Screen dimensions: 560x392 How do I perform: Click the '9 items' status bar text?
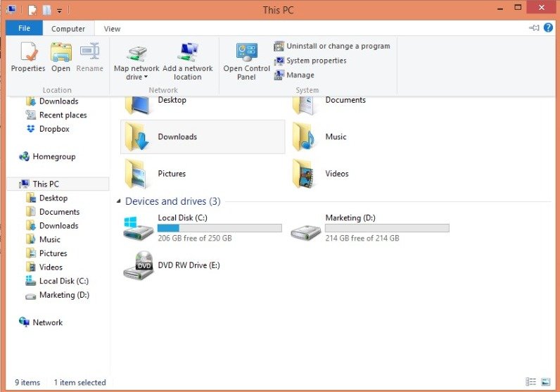point(27,382)
